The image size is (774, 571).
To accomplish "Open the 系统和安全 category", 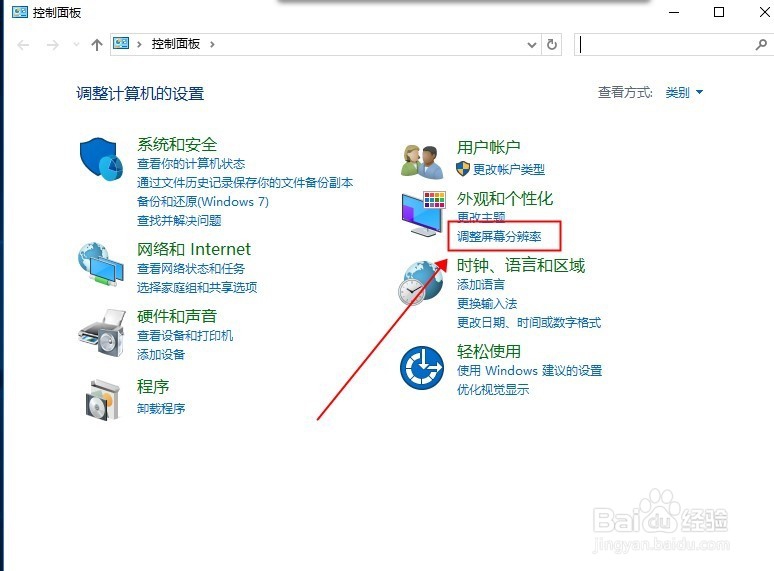I will (x=177, y=144).
